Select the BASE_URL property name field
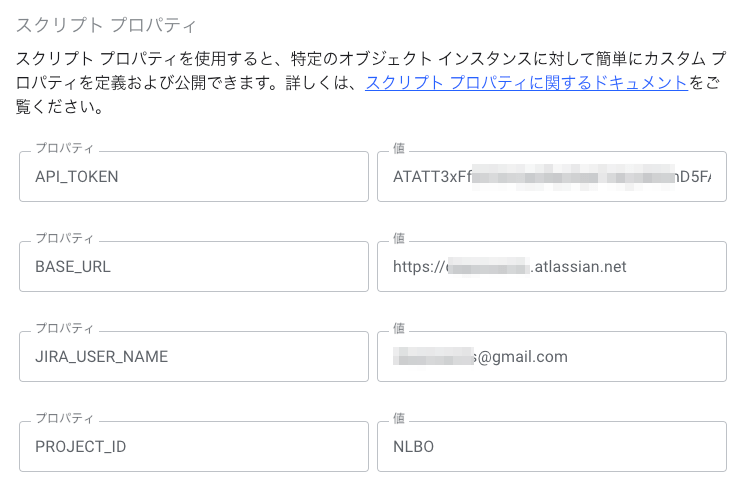 (x=193, y=267)
